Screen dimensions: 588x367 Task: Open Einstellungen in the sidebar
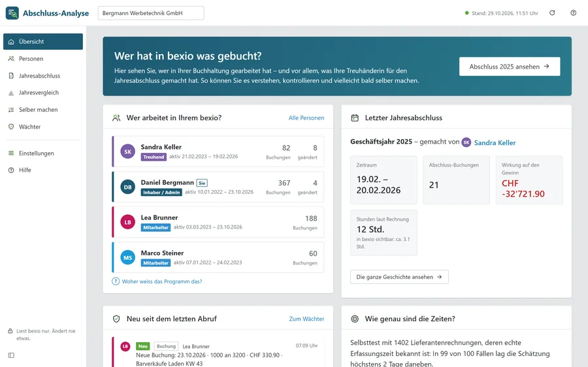43,153
